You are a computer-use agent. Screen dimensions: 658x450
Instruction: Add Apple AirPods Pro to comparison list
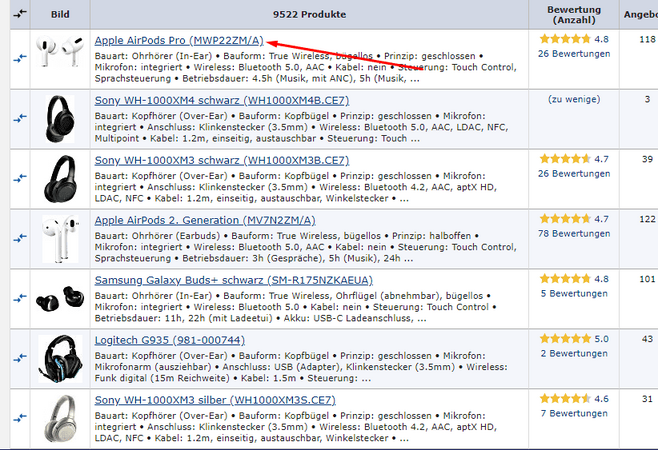pyautogui.click(x=20, y=58)
